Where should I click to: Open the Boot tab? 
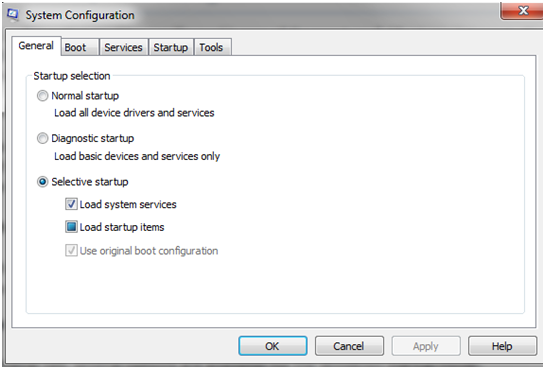[80, 47]
